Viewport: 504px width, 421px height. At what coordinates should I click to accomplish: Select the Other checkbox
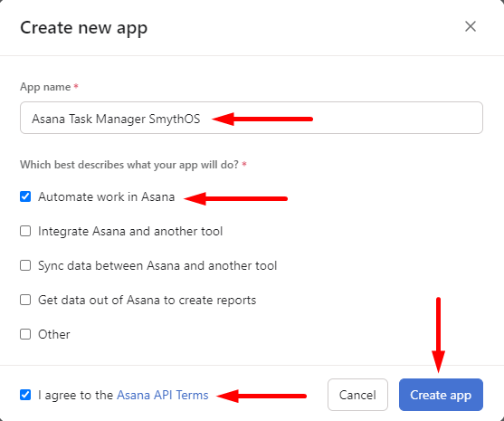[x=25, y=334]
